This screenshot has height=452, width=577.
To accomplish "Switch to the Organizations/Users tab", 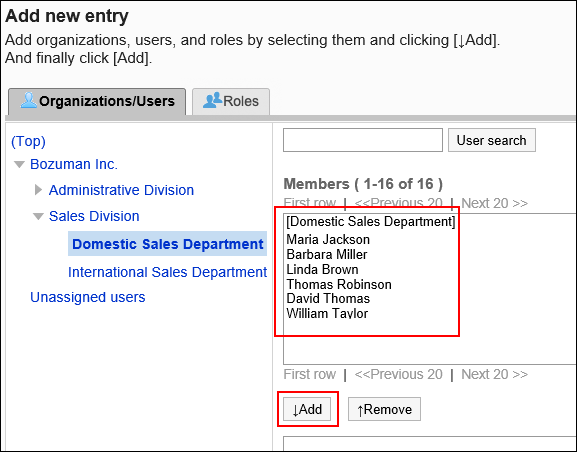I will 97,101.
